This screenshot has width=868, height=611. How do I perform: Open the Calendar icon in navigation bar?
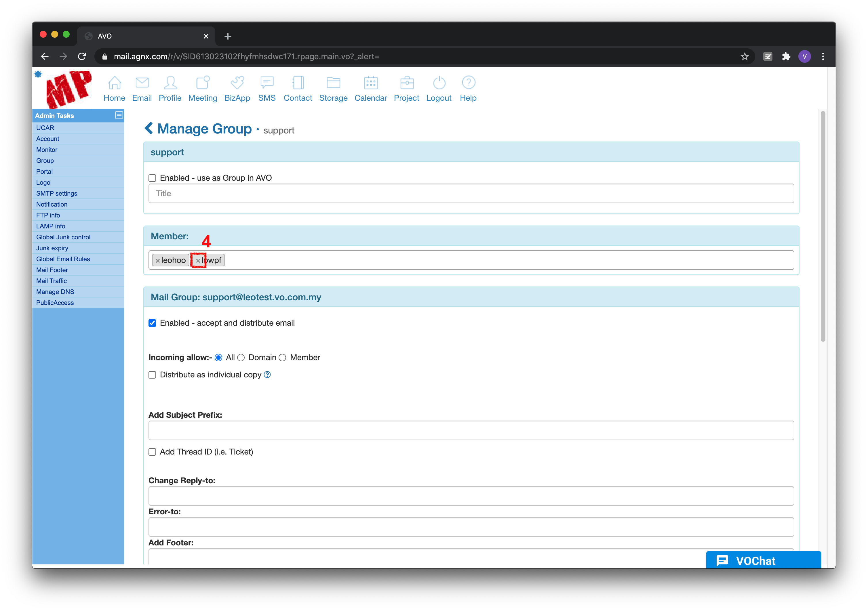(x=370, y=83)
